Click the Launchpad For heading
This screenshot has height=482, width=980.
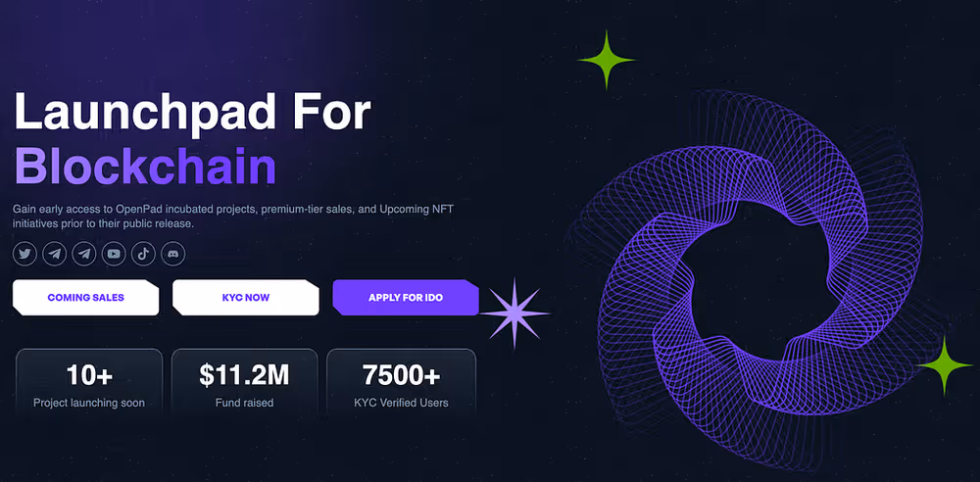click(x=192, y=115)
